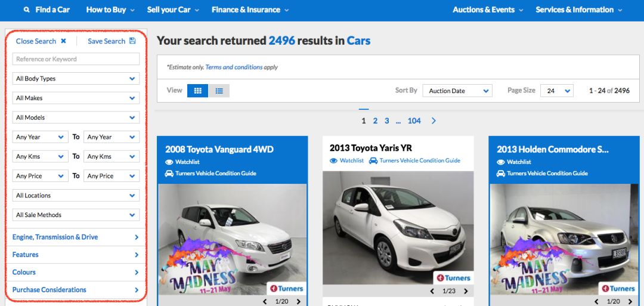This screenshot has width=644, height=306.
Task: Switch to grid view icon
Action: (197, 91)
